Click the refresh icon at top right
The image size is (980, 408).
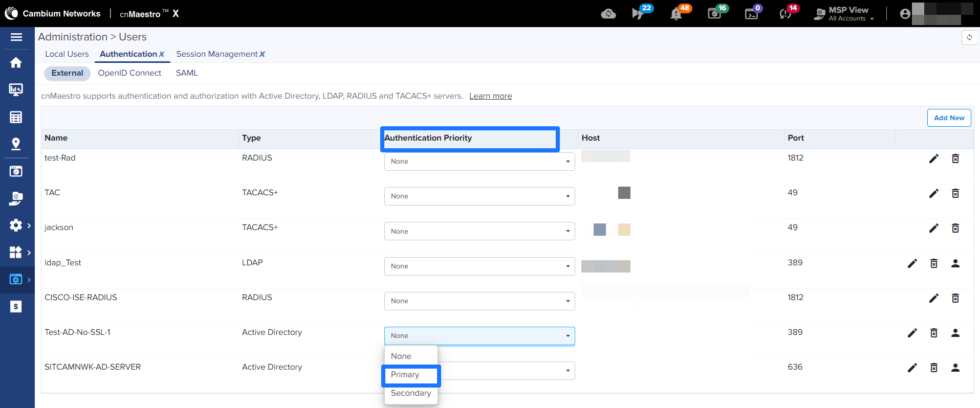click(969, 37)
